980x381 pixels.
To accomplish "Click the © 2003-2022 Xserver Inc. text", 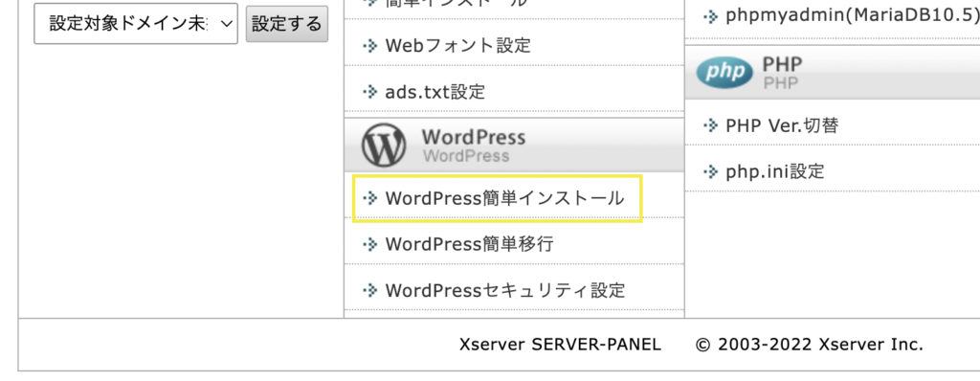I will pyautogui.click(x=810, y=345).
